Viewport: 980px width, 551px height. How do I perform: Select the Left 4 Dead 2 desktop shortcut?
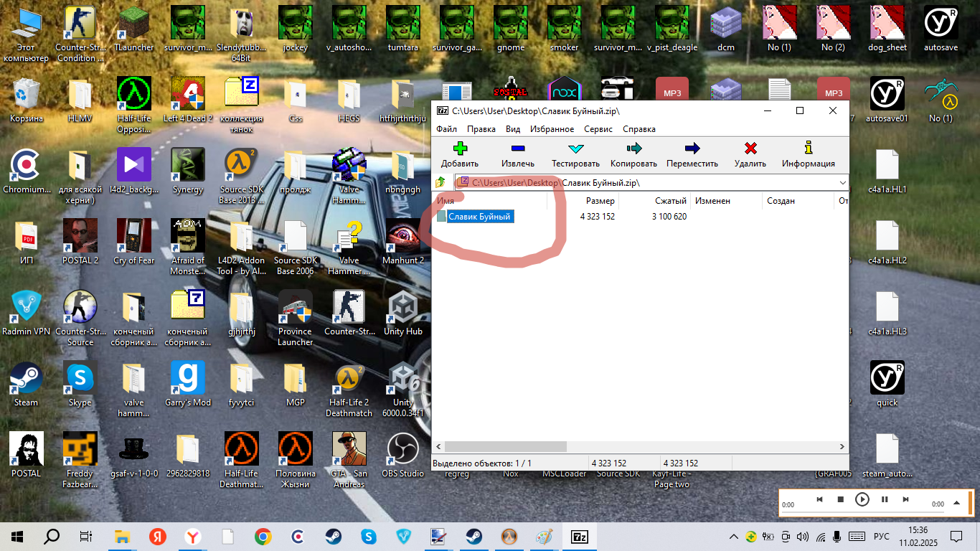coord(188,100)
